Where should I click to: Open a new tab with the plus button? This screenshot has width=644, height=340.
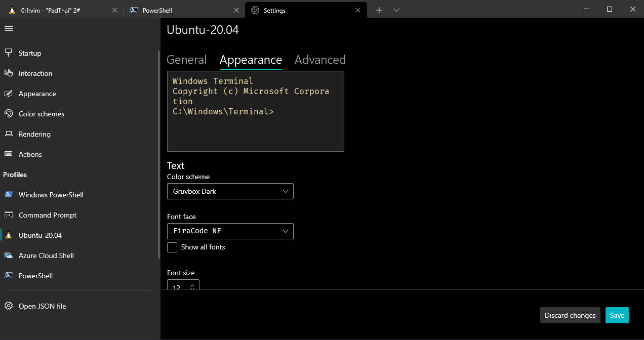379,10
